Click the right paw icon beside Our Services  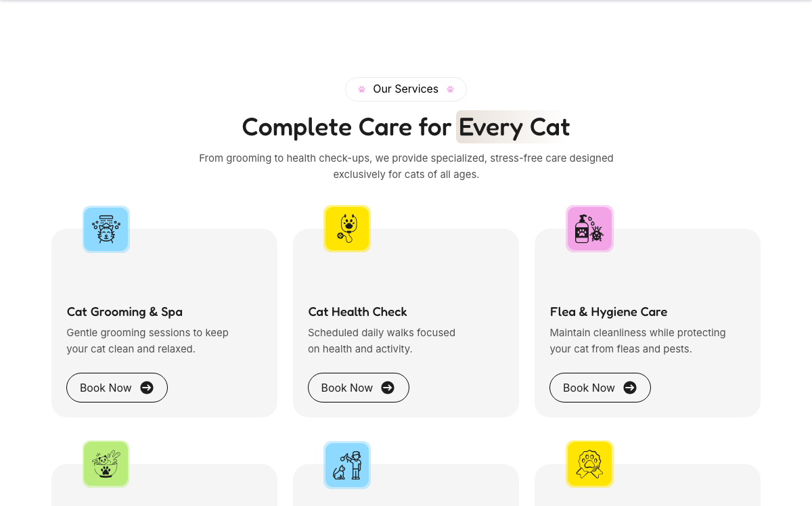(450, 89)
